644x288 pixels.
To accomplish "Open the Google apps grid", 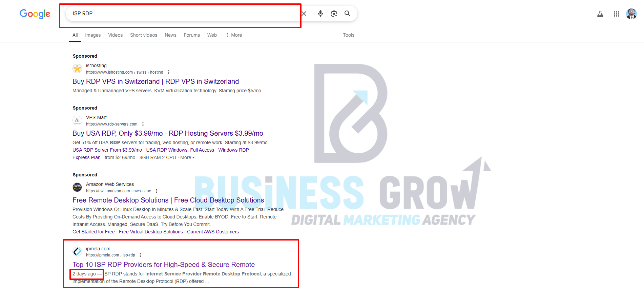I will click(617, 14).
